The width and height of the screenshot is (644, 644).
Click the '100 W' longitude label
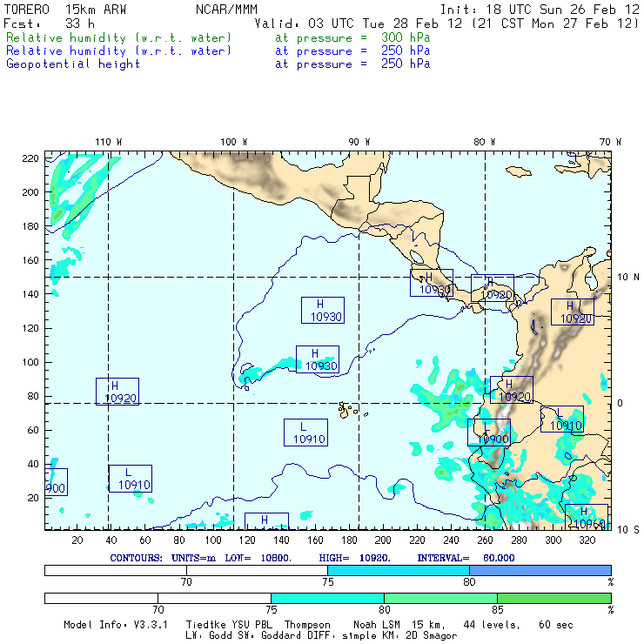[x=234, y=142]
